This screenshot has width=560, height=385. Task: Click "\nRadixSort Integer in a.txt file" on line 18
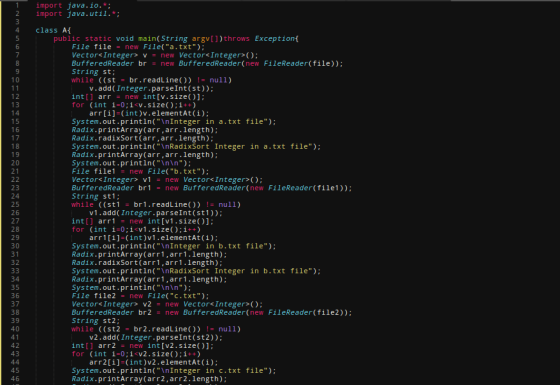[234, 146]
